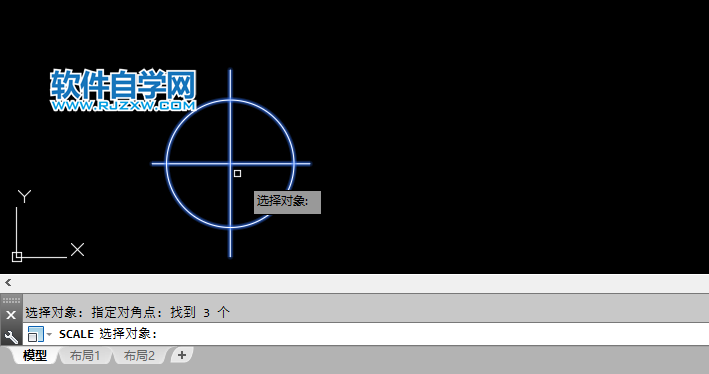The height and width of the screenshot is (374, 709).
Task: Click the X axis label of UCS
Action: tap(77, 249)
